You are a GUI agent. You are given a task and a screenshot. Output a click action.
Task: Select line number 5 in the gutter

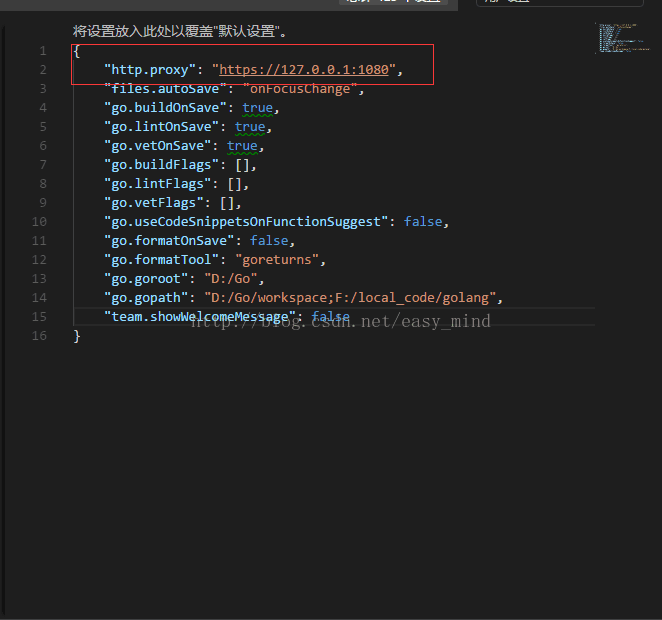click(43, 127)
